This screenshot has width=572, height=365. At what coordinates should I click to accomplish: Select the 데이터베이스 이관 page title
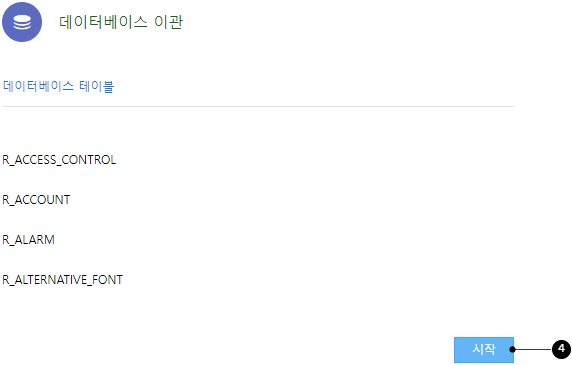[121, 22]
